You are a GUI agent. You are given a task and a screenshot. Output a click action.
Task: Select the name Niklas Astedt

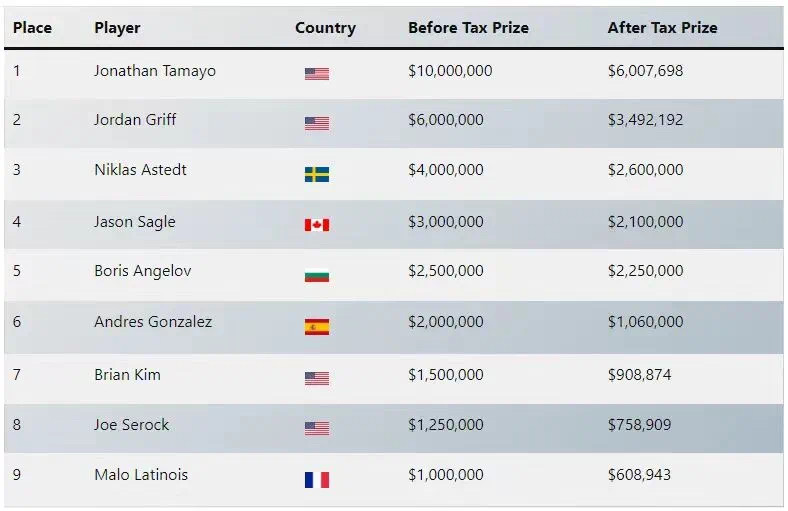(x=140, y=170)
